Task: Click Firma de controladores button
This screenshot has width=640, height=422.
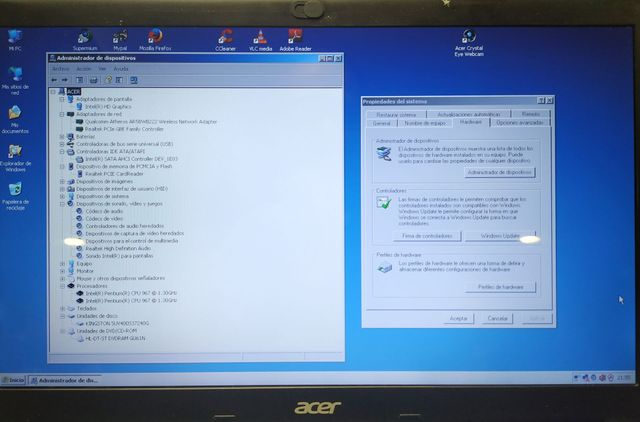Action: 427,236
